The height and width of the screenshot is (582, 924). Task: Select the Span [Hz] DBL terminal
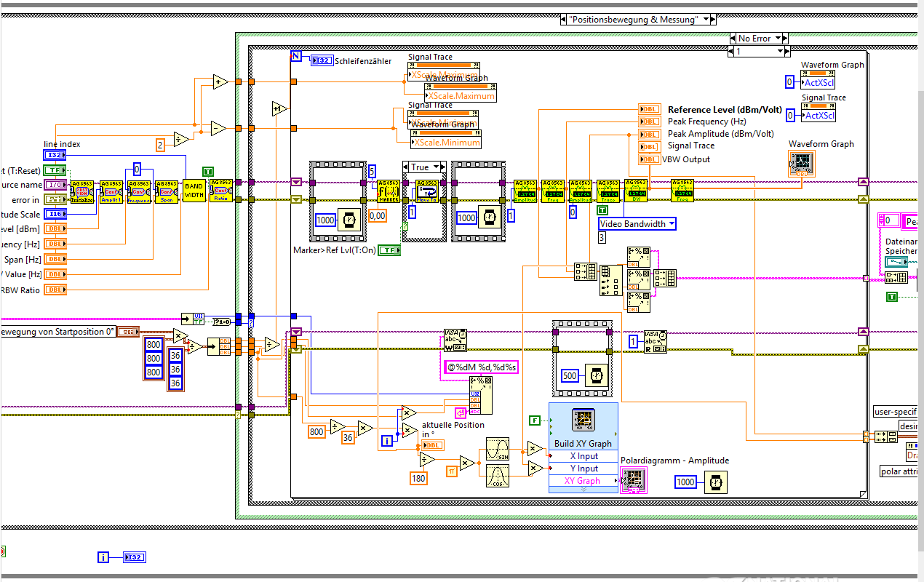[x=55, y=259]
